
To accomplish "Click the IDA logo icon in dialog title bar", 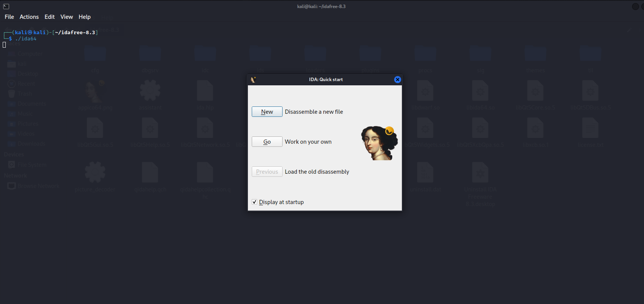I will pos(253,80).
